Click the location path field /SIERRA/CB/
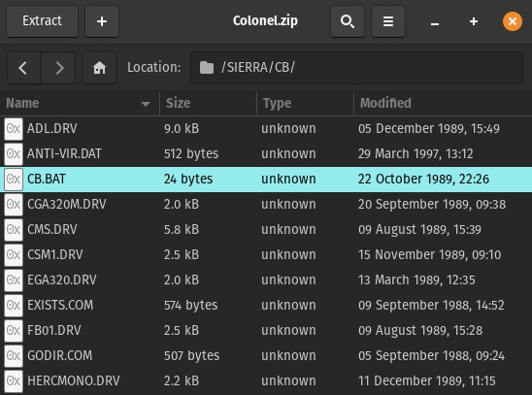This screenshot has height=395, width=532. [x=356, y=68]
